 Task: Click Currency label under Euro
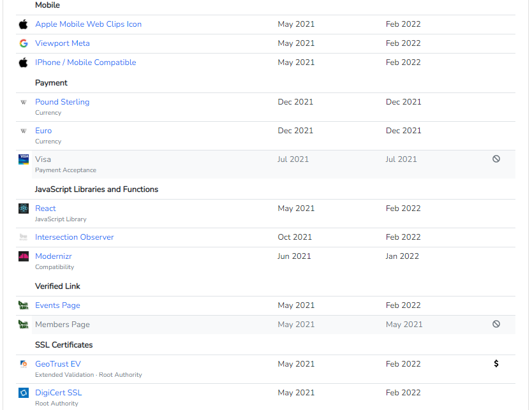[48, 142]
